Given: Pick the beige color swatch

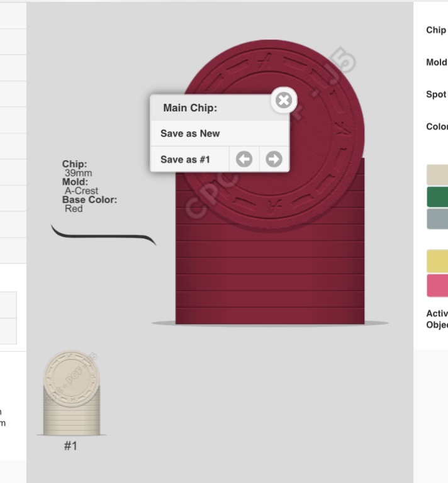Looking at the screenshot, I should 437,175.
